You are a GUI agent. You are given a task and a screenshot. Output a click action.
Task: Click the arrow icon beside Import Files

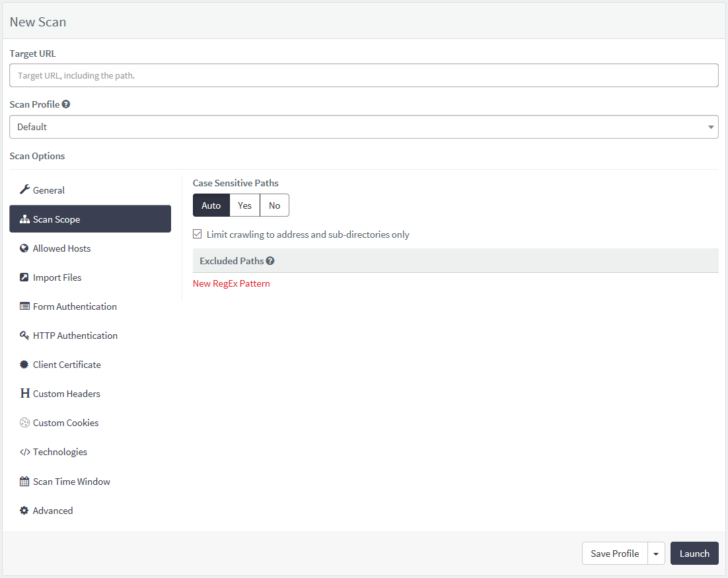24,277
